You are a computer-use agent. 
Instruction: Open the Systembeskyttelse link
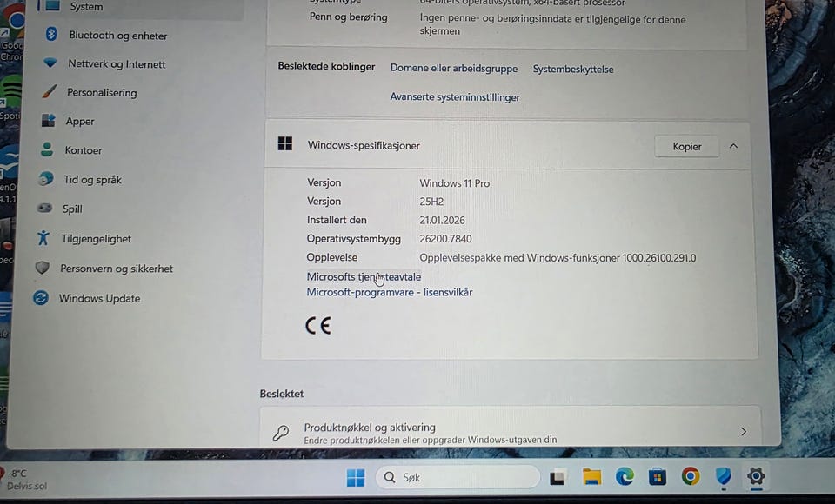click(573, 70)
